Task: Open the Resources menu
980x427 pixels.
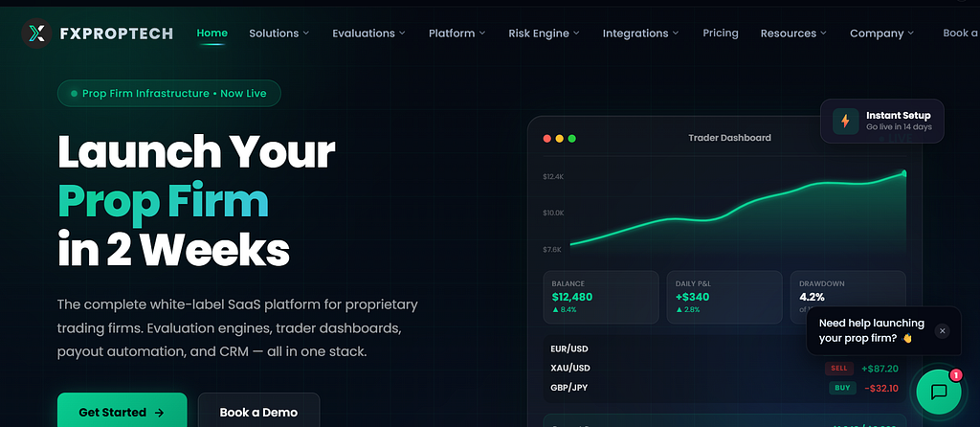Action: pyautogui.click(x=793, y=34)
